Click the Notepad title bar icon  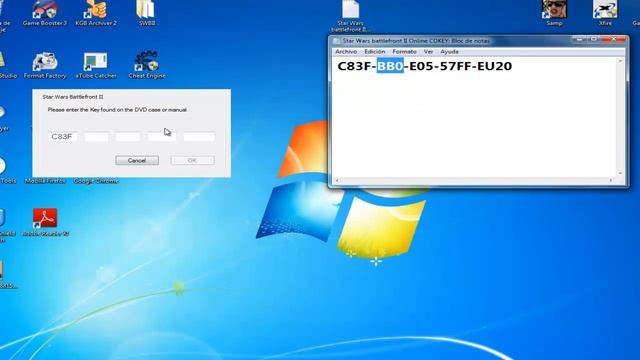[337, 41]
